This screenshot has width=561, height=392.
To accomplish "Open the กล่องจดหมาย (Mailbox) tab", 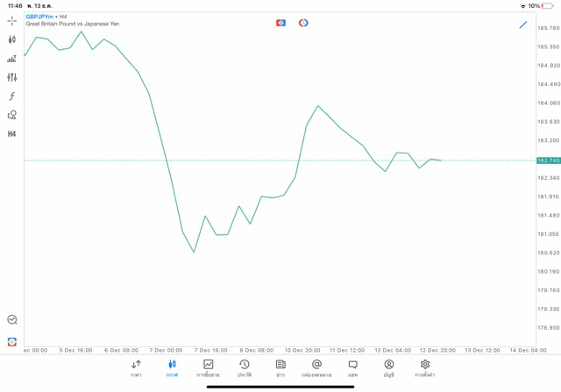I will point(316,368).
